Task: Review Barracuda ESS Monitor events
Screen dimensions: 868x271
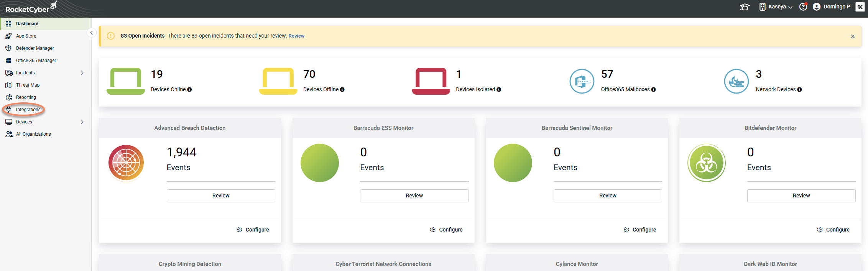Action: pos(414,196)
